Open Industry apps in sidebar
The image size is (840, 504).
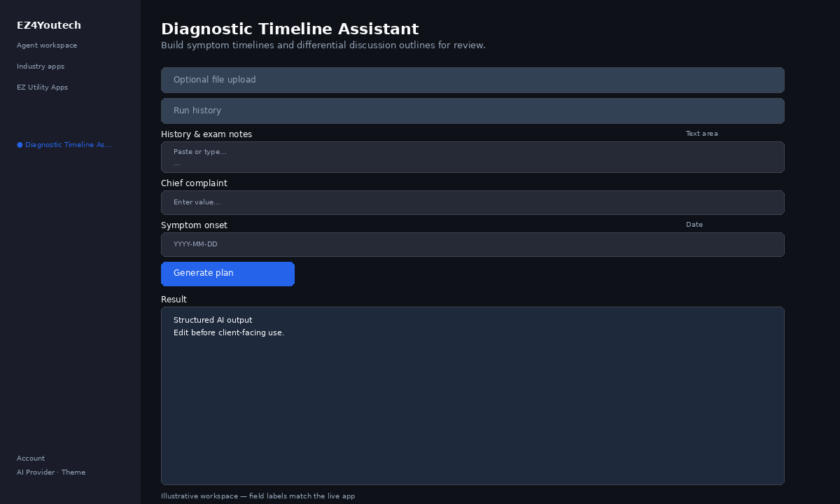point(41,66)
